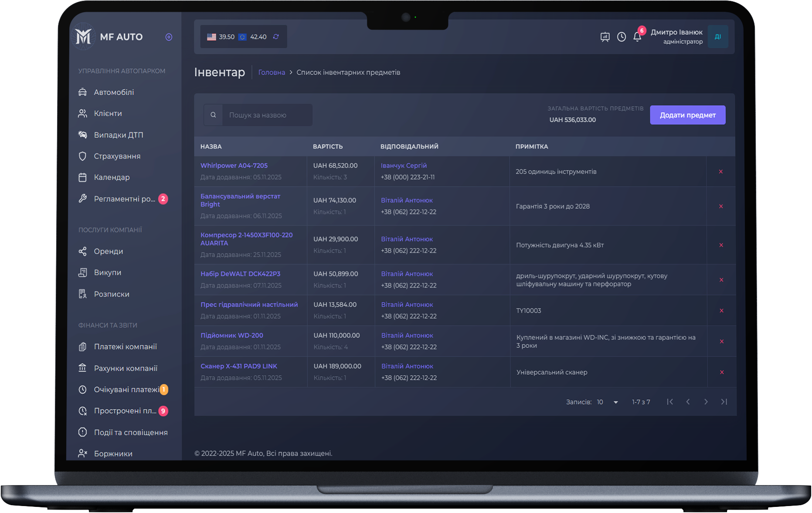Screen dimensions: 812x513
Task: Remove the Підйомник WD-200 item
Action: coord(721,341)
